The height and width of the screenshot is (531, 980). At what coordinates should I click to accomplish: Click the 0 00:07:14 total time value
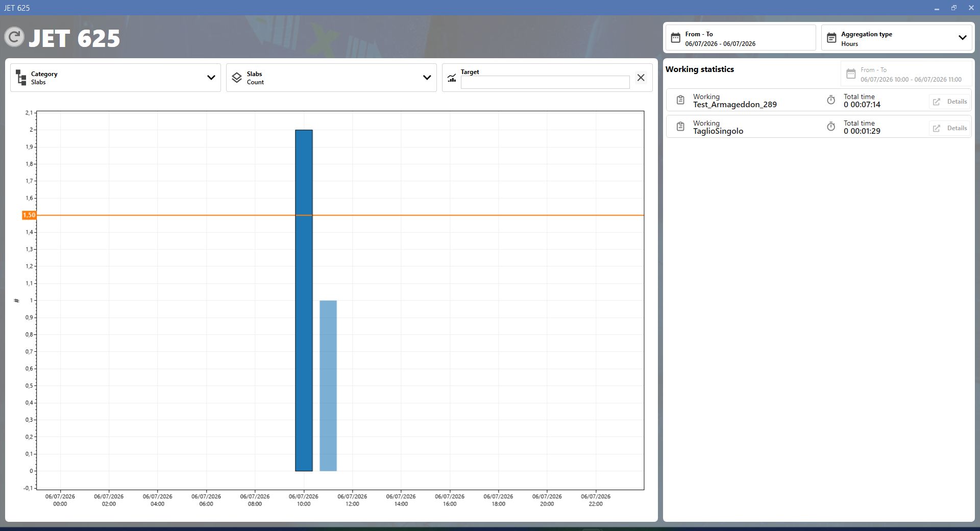point(862,105)
